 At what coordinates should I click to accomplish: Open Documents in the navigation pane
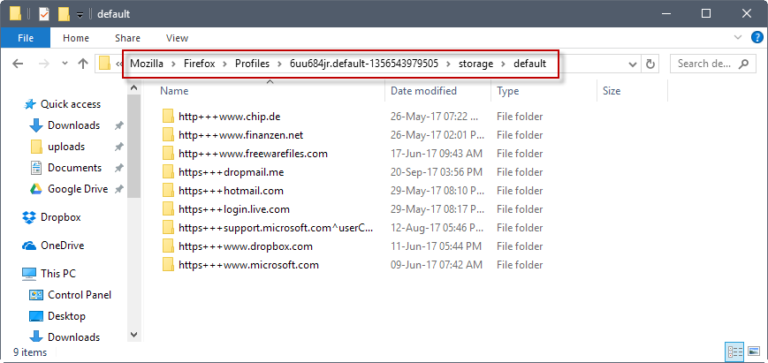click(66, 168)
